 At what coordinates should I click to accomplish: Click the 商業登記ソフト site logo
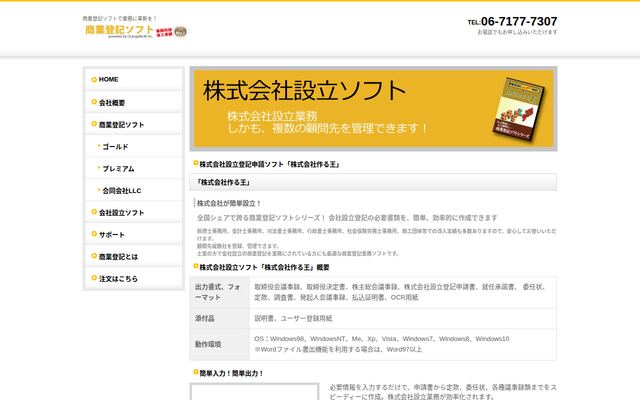(x=119, y=30)
